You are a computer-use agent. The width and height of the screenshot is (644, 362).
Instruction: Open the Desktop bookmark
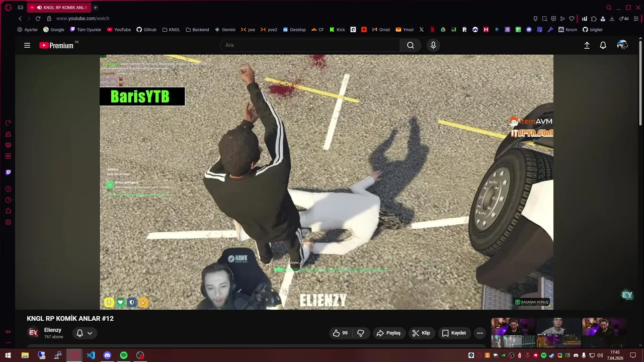tap(294, 30)
